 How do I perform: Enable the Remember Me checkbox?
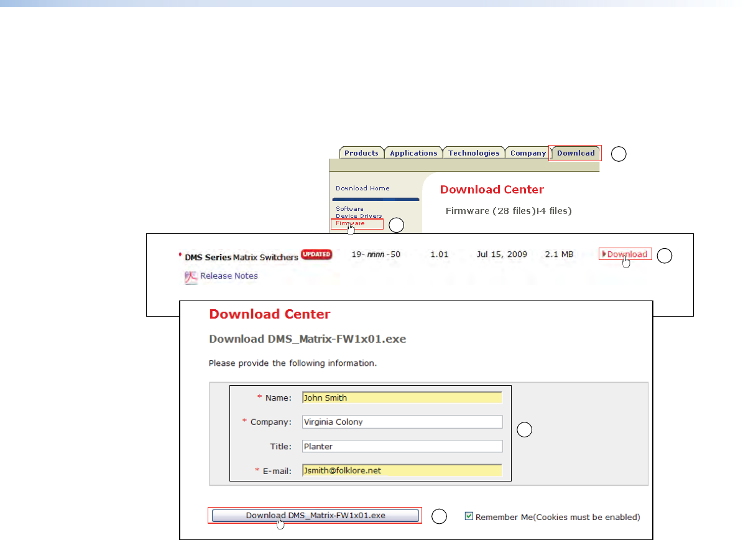[469, 516]
